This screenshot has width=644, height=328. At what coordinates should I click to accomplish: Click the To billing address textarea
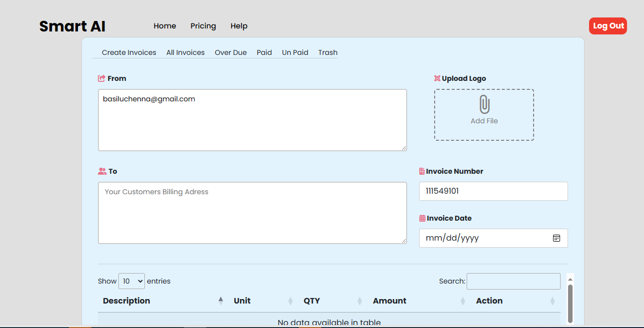[x=252, y=213]
